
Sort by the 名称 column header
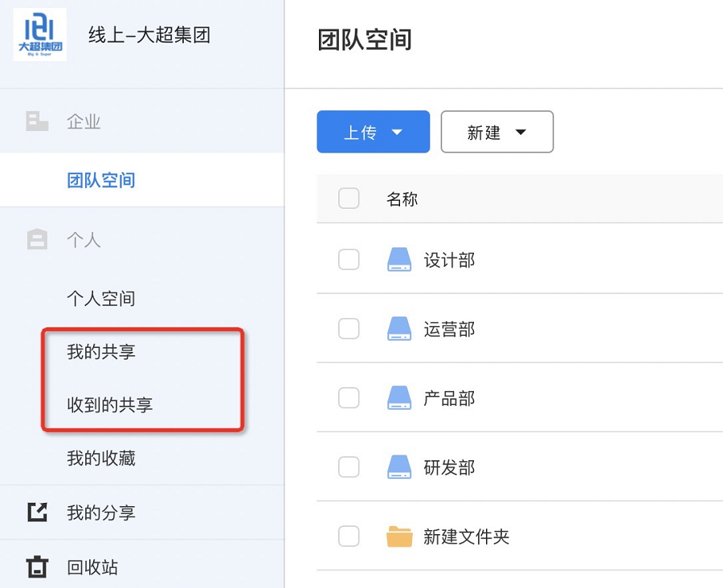[x=402, y=199]
